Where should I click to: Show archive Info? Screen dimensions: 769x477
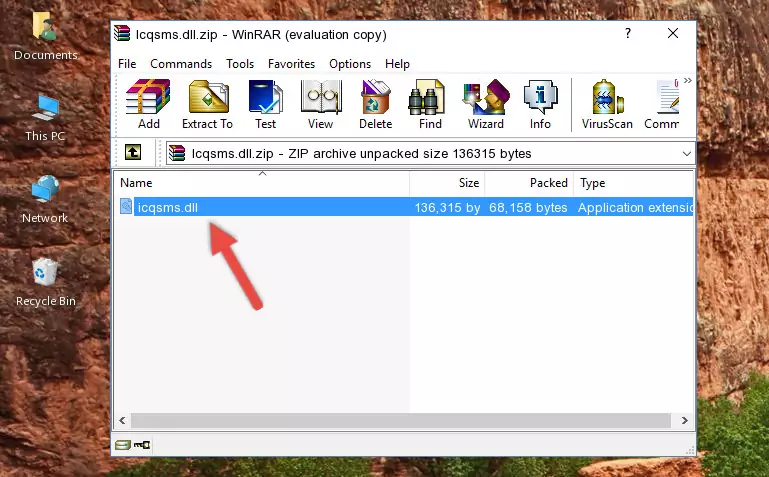pyautogui.click(x=540, y=104)
